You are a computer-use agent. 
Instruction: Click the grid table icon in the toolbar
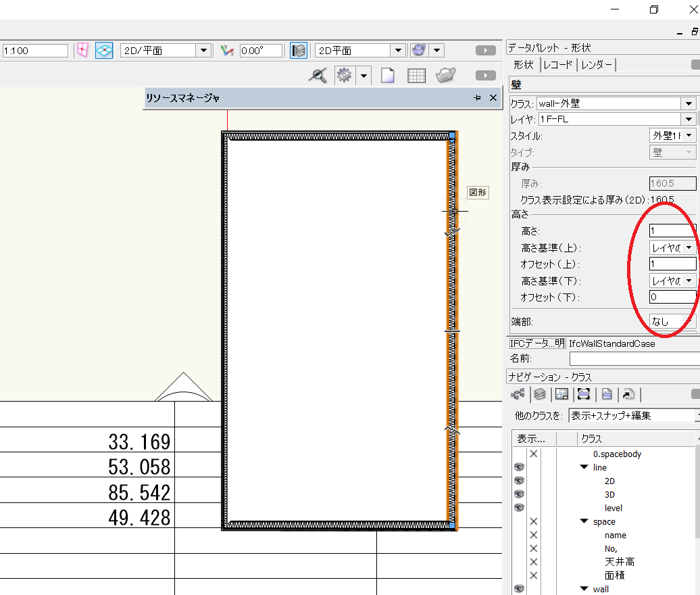[416, 76]
